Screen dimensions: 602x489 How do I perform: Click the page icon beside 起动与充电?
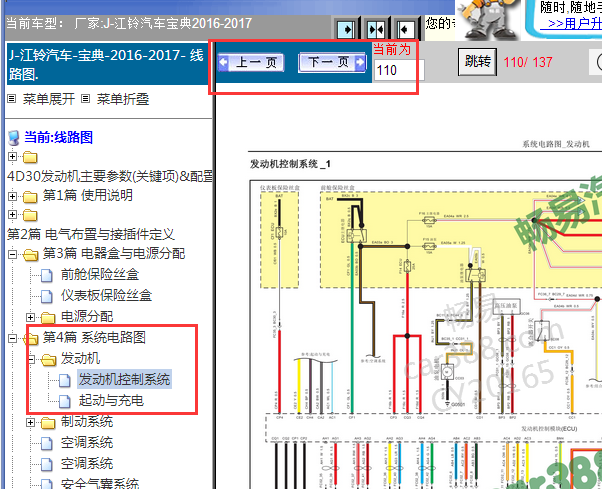click(x=64, y=401)
